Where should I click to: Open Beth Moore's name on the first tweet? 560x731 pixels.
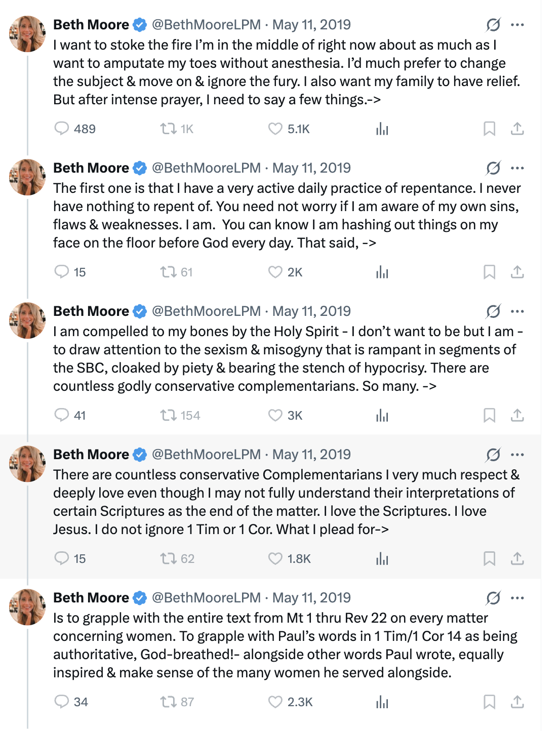click(x=91, y=25)
